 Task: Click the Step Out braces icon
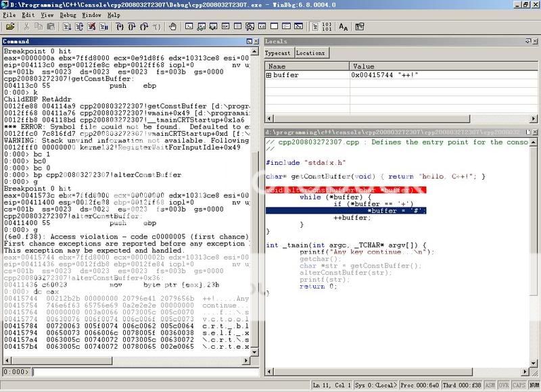(x=144, y=26)
